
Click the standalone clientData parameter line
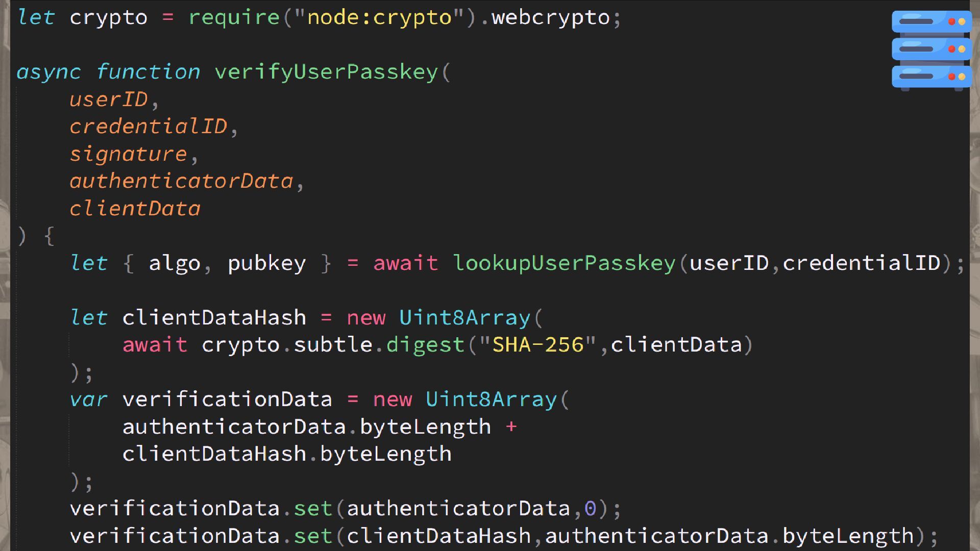tap(135, 209)
